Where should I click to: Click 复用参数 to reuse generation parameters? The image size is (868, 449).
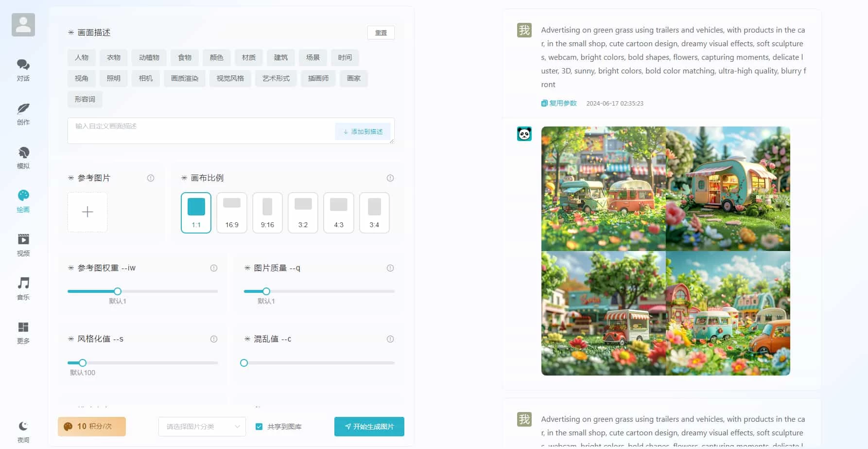[x=559, y=103]
